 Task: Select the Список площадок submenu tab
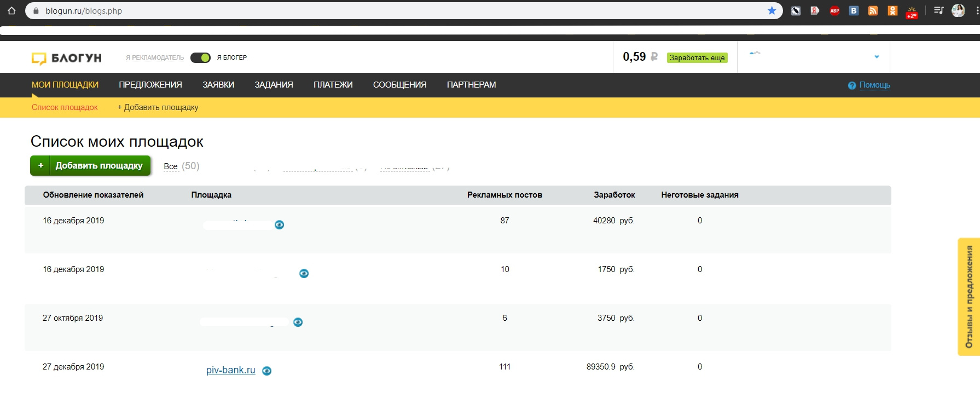coord(65,107)
